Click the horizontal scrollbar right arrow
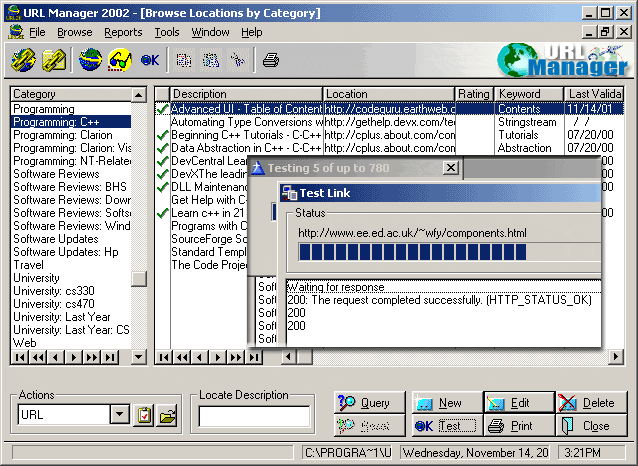The image size is (638, 466). (616, 357)
